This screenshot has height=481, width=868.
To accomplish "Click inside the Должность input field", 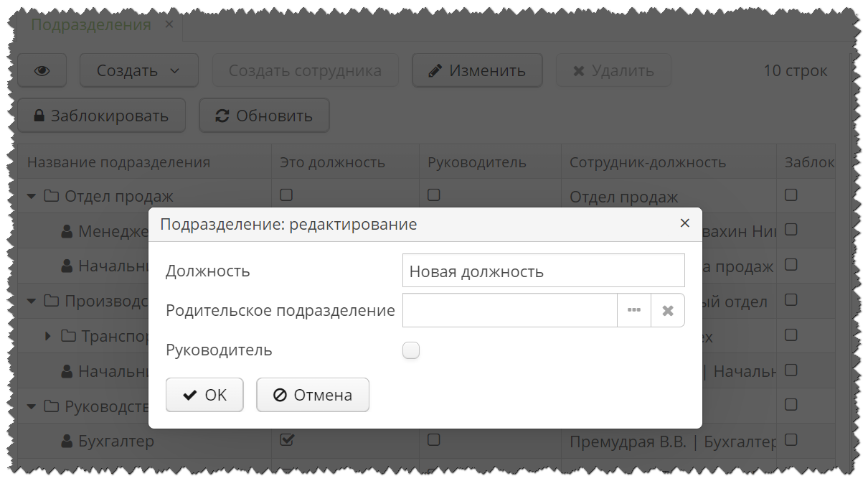I will click(x=543, y=271).
